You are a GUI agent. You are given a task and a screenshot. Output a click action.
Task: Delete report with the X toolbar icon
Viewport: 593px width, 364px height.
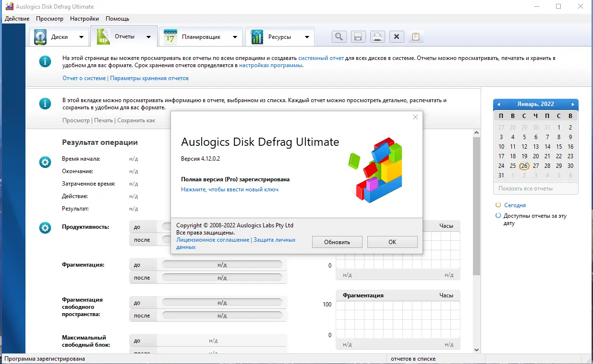pyautogui.click(x=396, y=36)
